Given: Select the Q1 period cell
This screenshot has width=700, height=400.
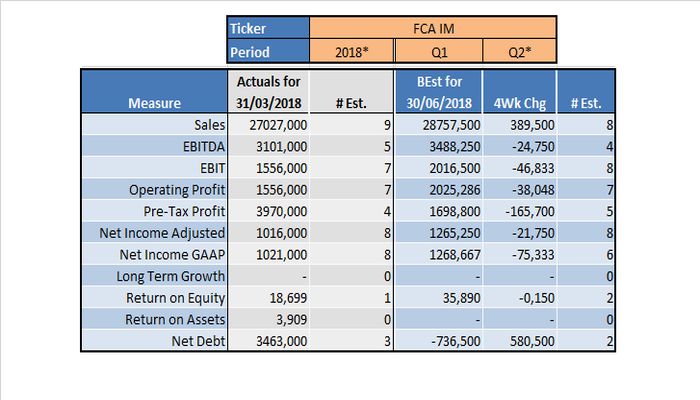Looking at the screenshot, I should [x=439, y=51].
